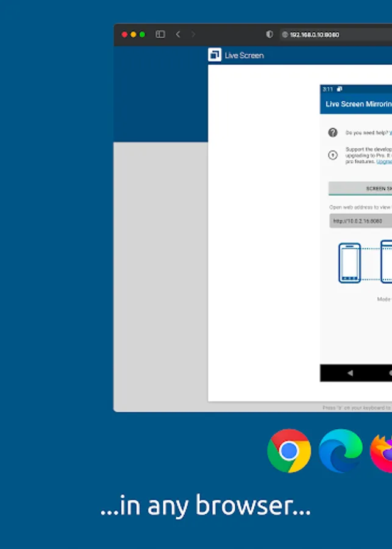Click the Safari sidebar toggle icon
Screen dimensions: 392x549
point(160,34)
